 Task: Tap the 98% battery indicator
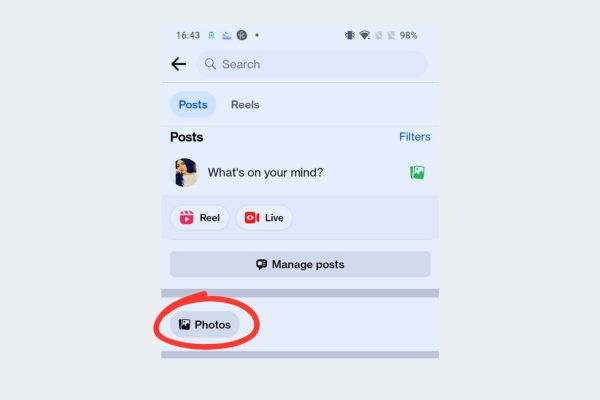coord(408,36)
